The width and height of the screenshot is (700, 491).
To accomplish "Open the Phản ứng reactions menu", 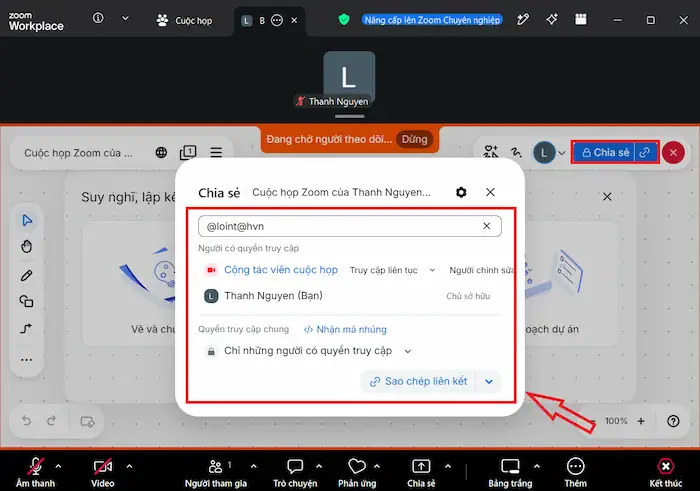I will (x=357, y=472).
